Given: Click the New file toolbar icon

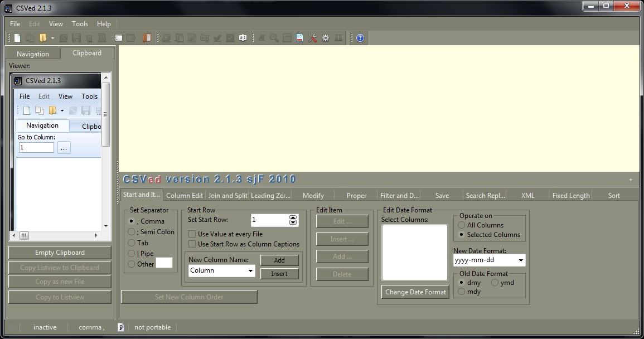Looking at the screenshot, I should click(x=17, y=38).
